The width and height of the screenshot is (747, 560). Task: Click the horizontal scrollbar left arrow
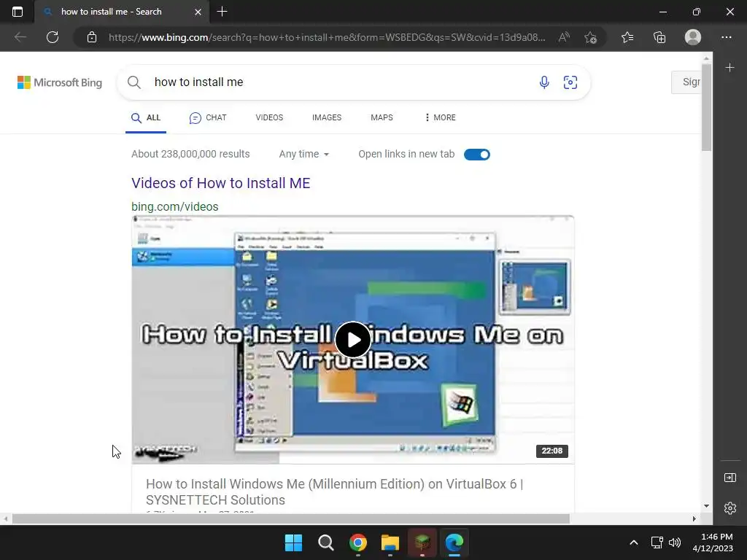(6, 518)
